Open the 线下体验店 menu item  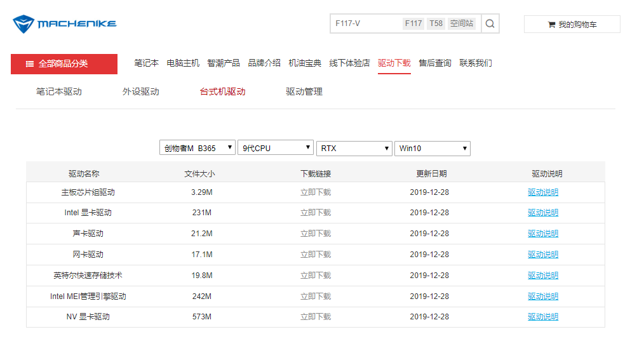click(x=349, y=63)
